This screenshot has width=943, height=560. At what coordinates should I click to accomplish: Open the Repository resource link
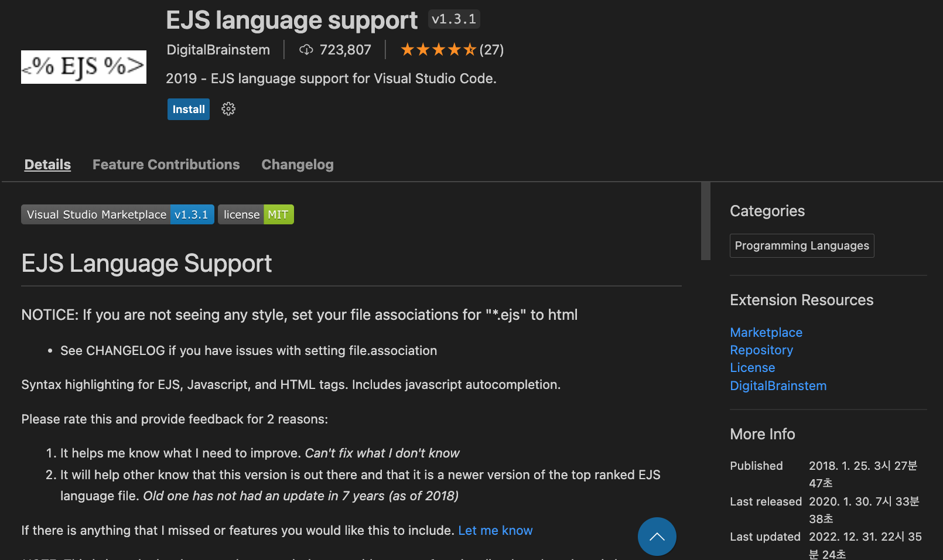point(761,350)
